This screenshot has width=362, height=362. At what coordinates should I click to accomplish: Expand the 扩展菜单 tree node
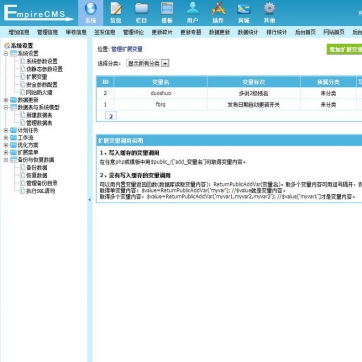coord(6,153)
